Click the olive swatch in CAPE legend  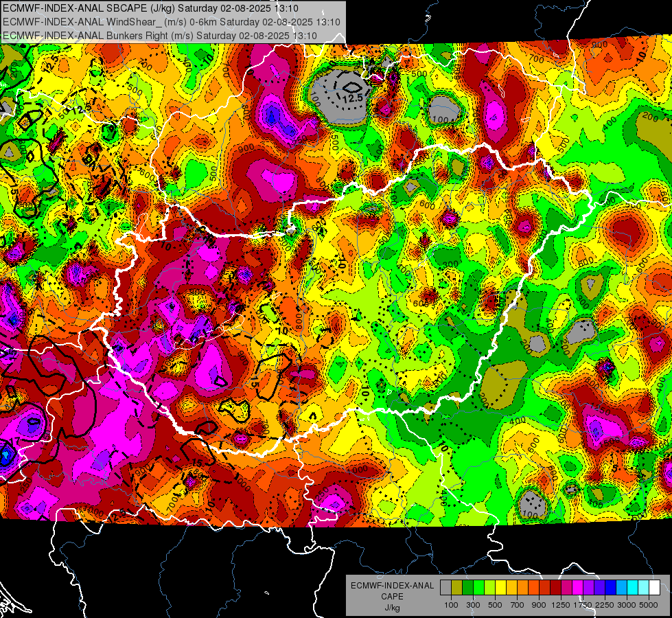[x=457, y=588]
